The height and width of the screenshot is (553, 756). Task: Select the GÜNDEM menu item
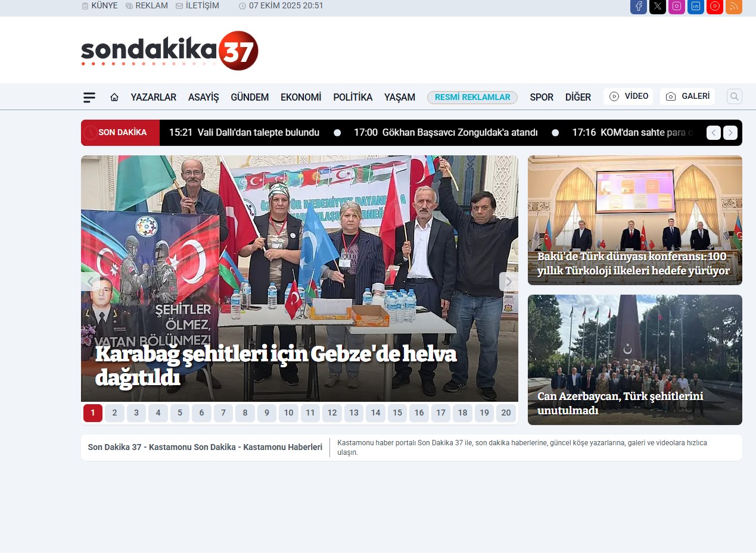tap(250, 97)
